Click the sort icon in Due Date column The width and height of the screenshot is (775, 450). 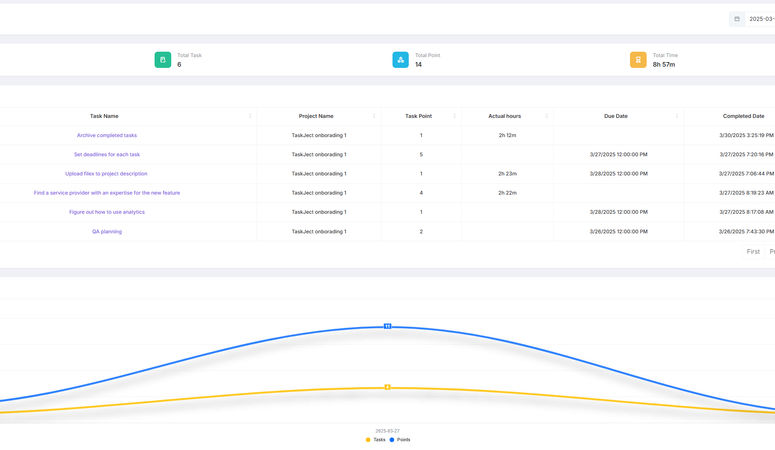coord(677,116)
